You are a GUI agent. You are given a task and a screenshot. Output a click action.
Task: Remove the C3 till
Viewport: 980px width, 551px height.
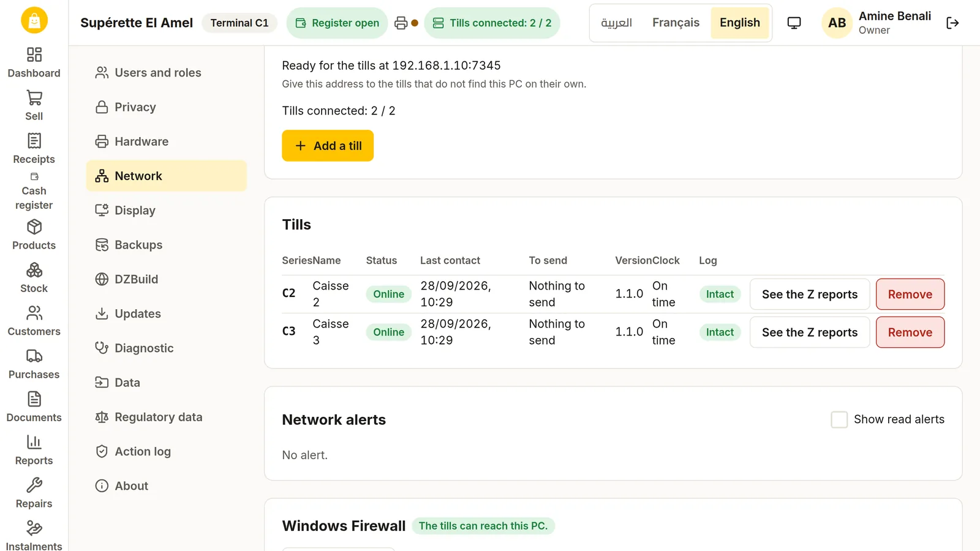click(910, 332)
